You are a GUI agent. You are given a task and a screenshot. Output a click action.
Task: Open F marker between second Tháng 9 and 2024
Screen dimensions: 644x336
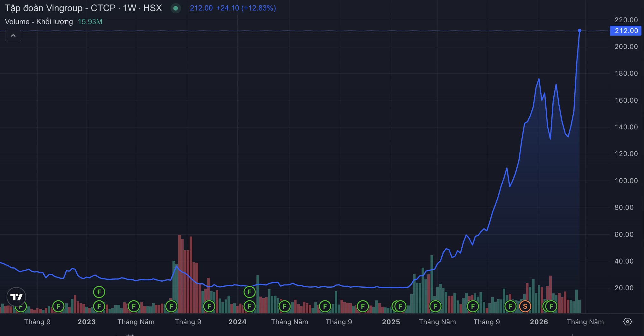(209, 306)
